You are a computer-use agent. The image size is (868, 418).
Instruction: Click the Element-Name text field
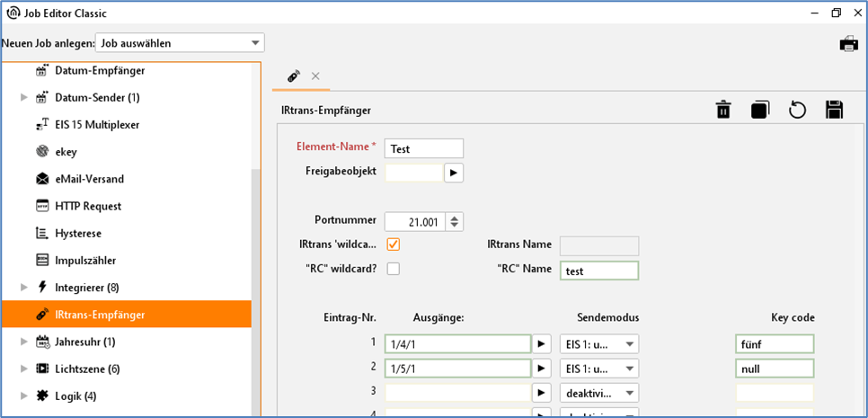click(423, 148)
